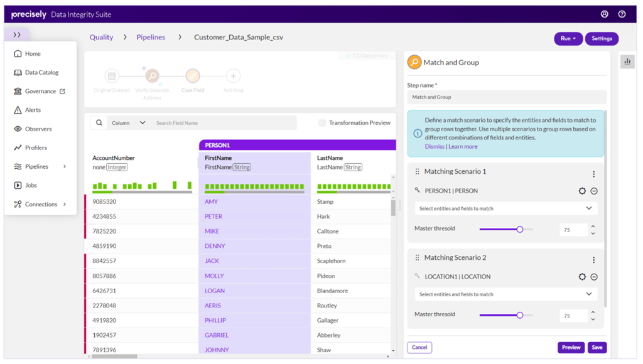The height and width of the screenshot is (364, 643).
Task: Open the Data Catalog from the sidebar
Action: tap(18, 72)
